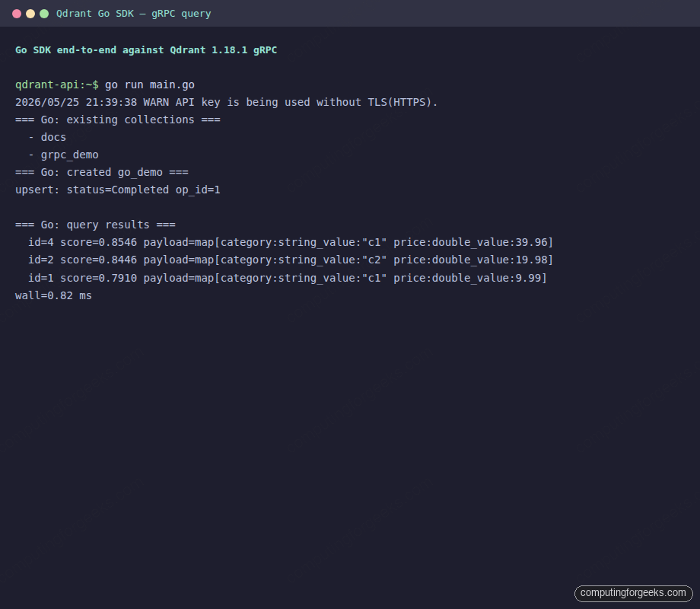This screenshot has height=609, width=700.
Task: Click the '- docs' collection entry
Action: [47, 137]
